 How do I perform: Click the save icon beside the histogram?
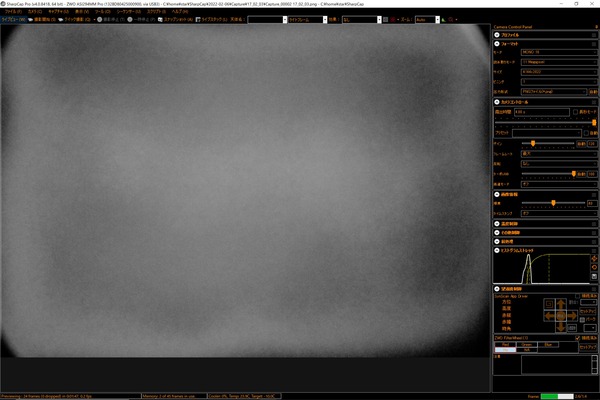594,276
